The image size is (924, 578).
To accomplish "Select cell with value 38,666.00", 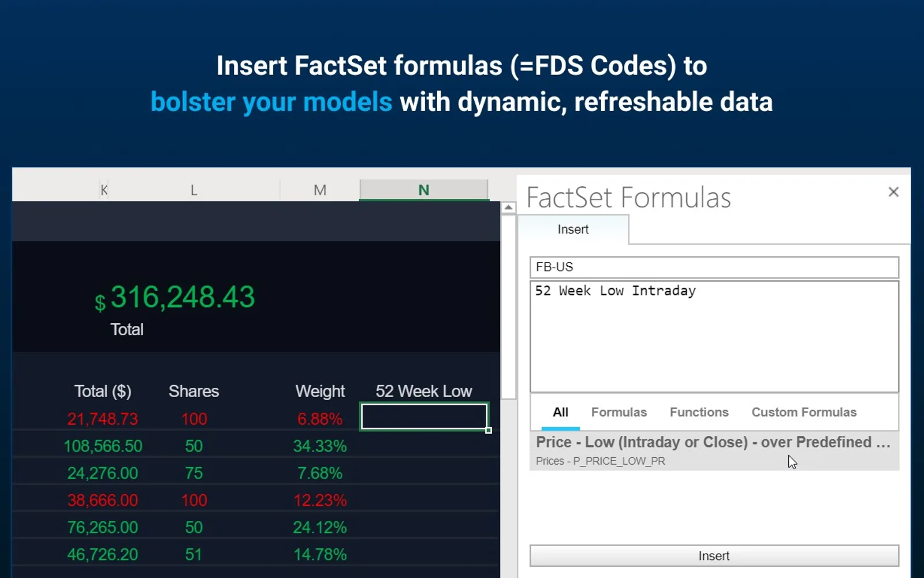I will pyautogui.click(x=103, y=501).
